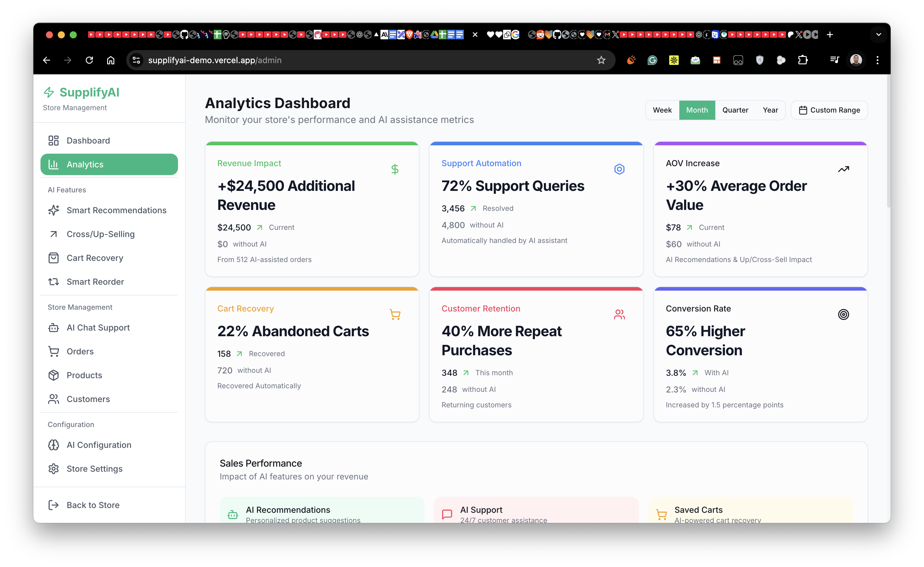Click the Products box icon
Image resolution: width=924 pixels, height=567 pixels.
pyautogui.click(x=54, y=375)
